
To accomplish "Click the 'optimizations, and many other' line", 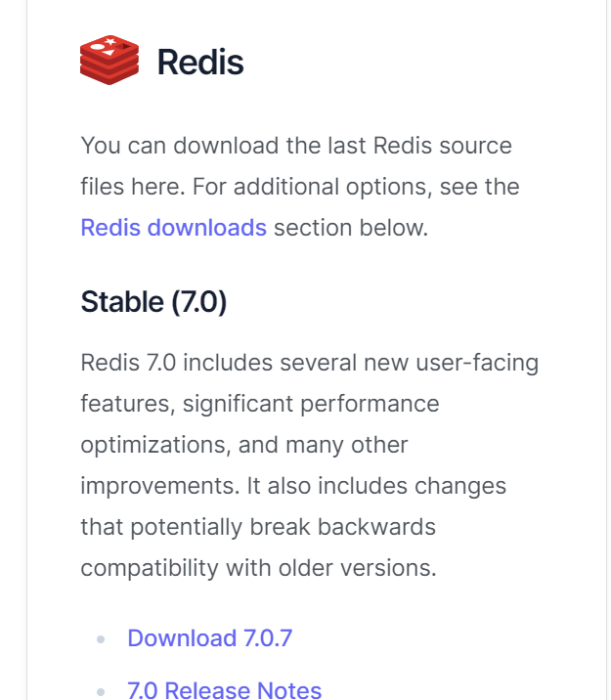I will (x=244, y=445).
